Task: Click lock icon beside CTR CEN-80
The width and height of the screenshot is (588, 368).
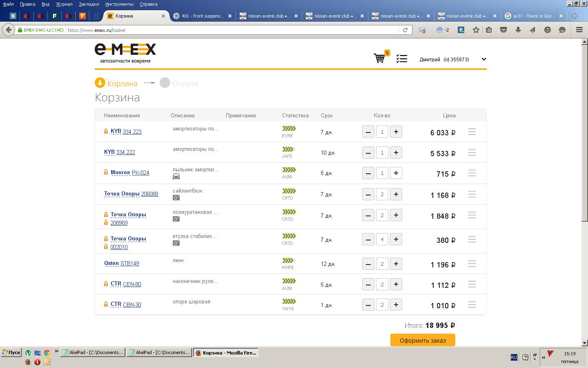Action: pyautogui.click(x=106, y=284)
